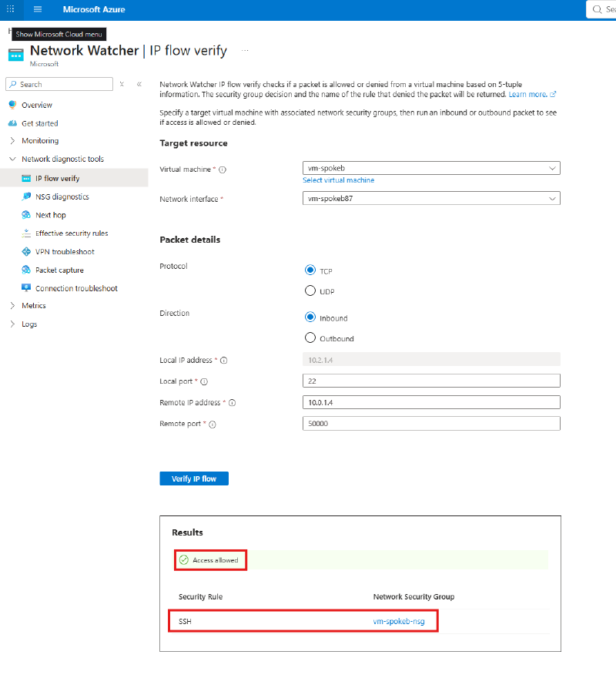
Task: Click the Microsoft Azure home title
Action: point(94,9)
